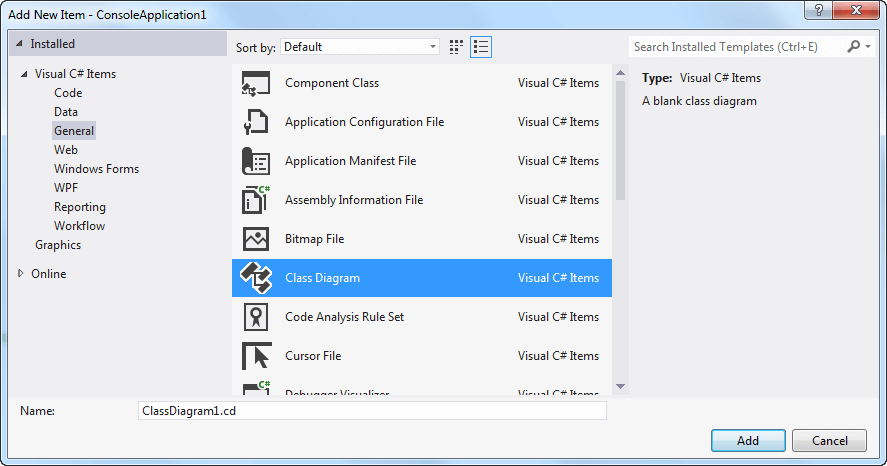Click the 'Cursor File' template name
This screenshot has width=887, height=466.
pos(313,356)
